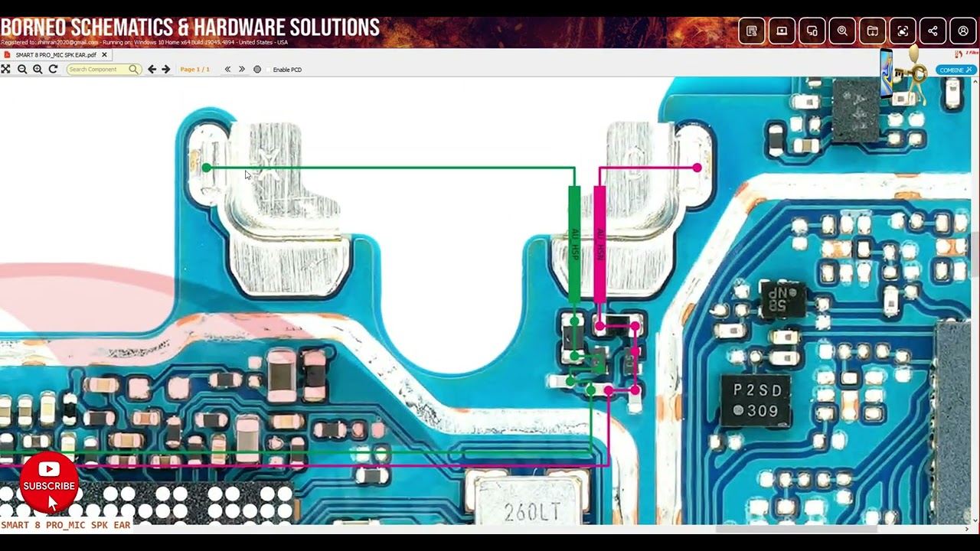
Task: Go back with the left arrow
Action: point(152,69)
